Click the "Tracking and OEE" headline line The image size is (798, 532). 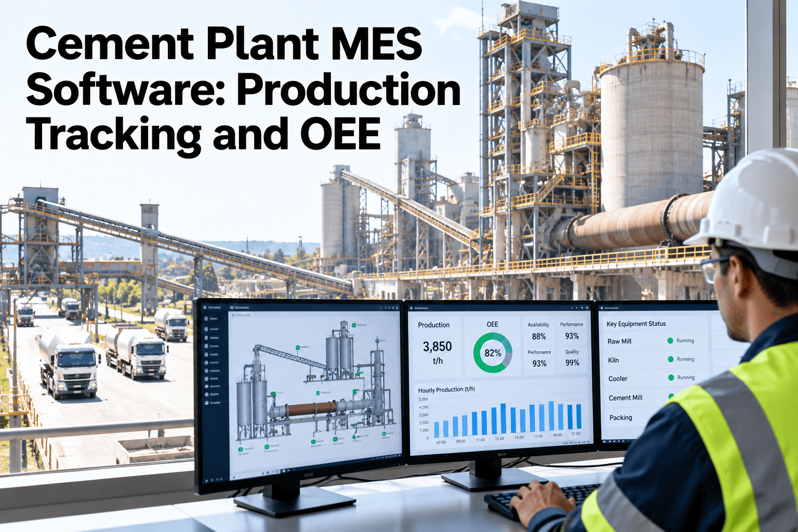click(203, 134)
